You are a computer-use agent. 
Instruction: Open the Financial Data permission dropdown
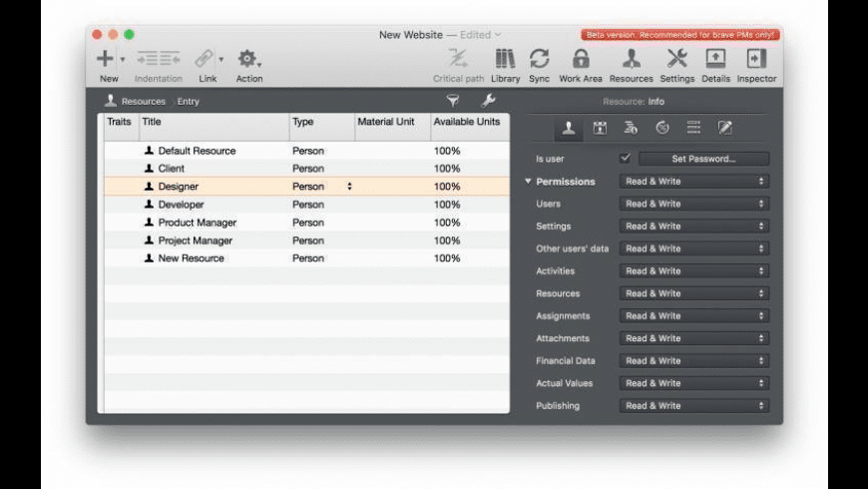pyautogui.click(x=694, y=361)
